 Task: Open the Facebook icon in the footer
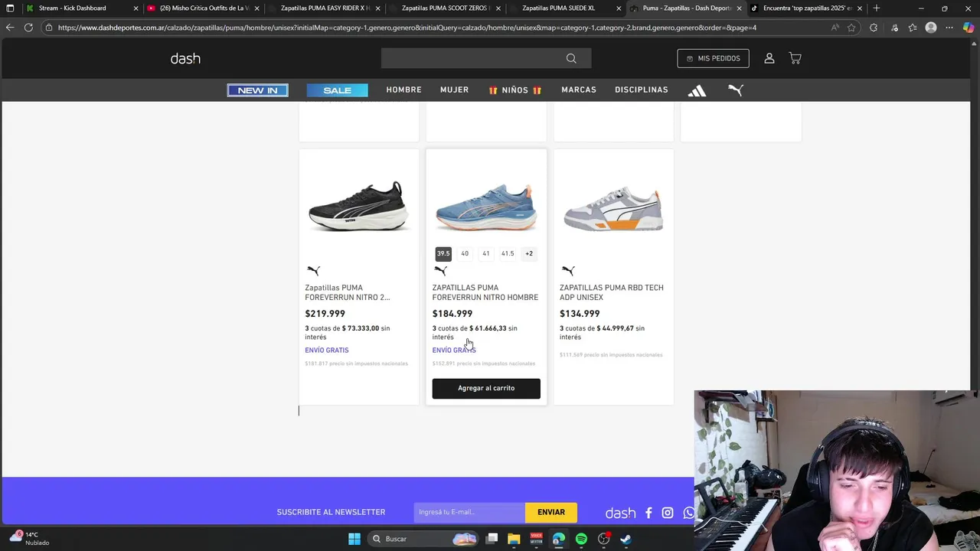point(648,513)
